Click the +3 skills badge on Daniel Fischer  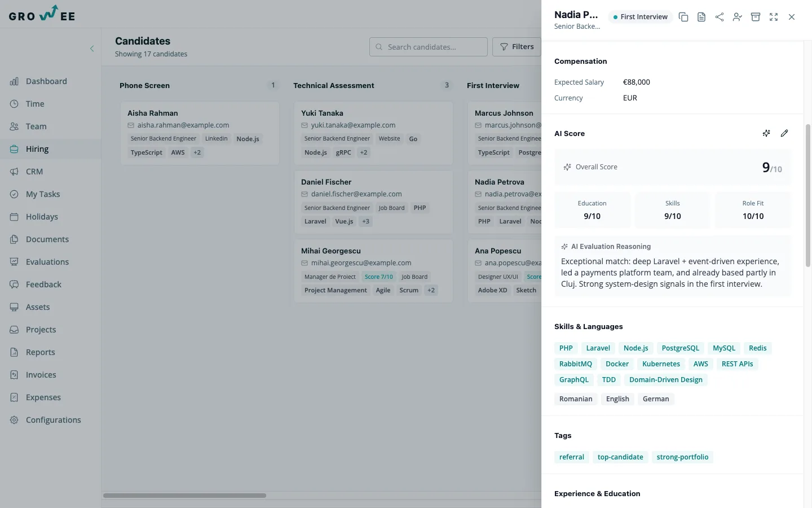(366, 221)
